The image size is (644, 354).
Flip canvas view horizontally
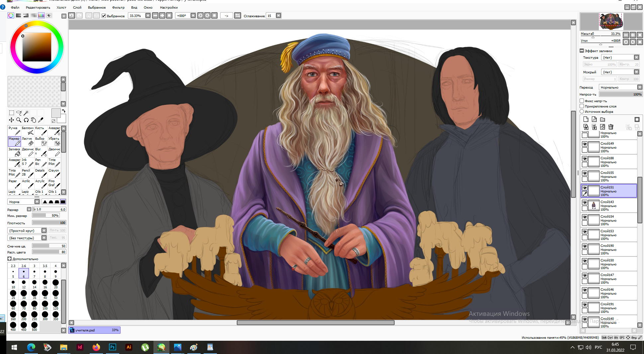[237, 16]
